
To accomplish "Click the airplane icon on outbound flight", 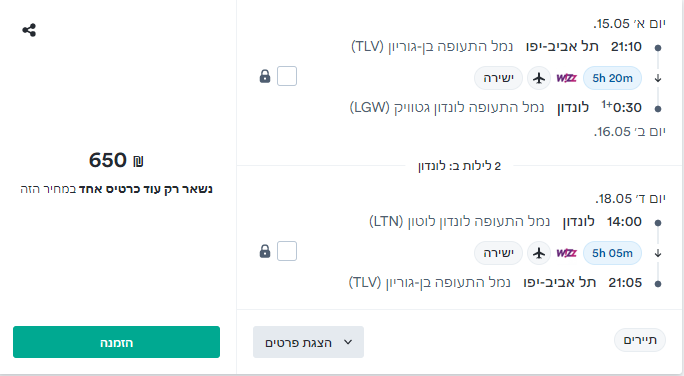I will click(539, 78).
